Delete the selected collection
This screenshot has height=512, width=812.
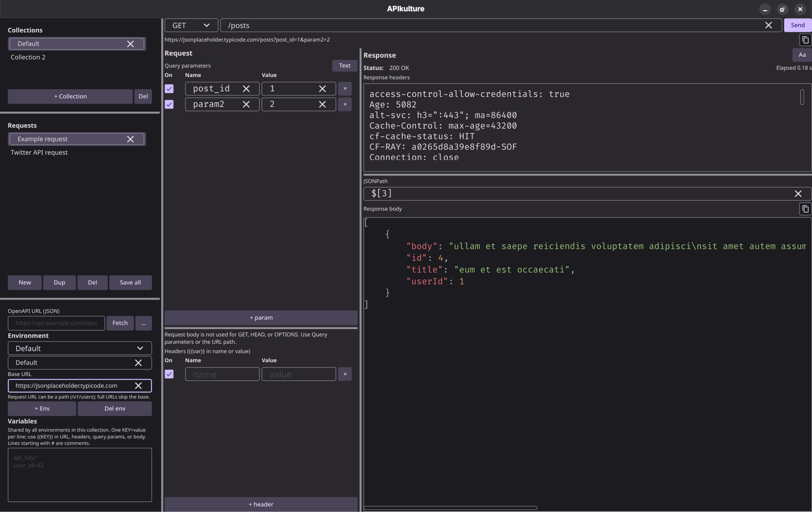tap(143, 96)
